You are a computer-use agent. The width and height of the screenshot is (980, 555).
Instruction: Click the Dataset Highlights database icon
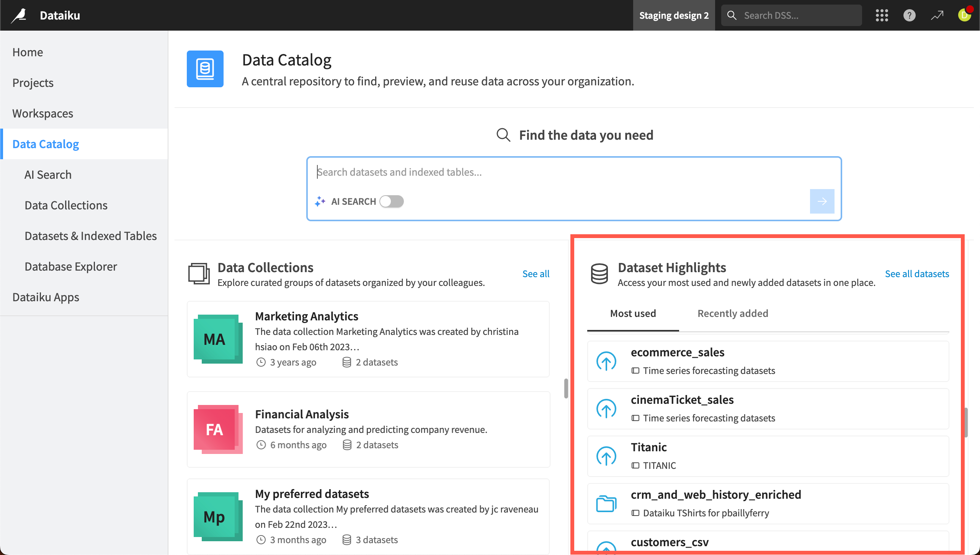click(599, 273)
